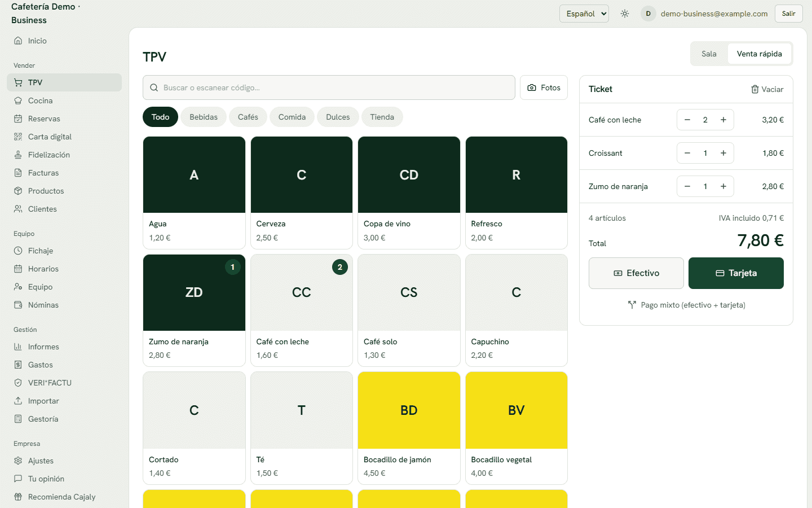This screenshot has height=508, width=812.
Task: Open Reservas in the sidebar
Action: (64, 119)
